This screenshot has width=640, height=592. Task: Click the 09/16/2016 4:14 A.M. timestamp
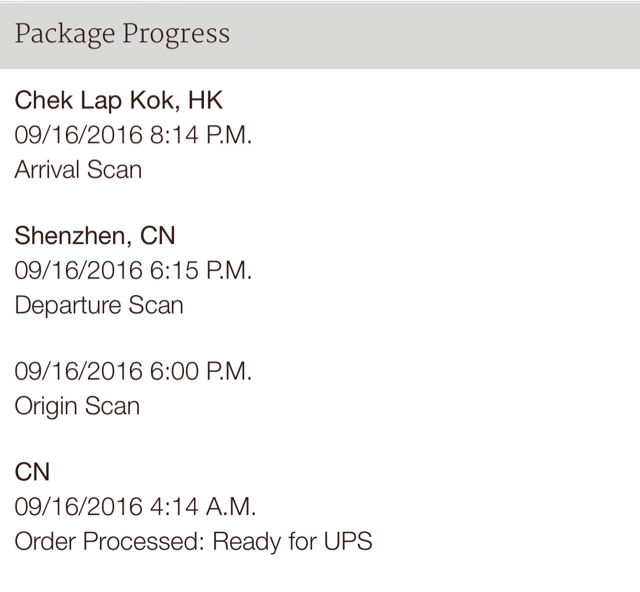coord(135,507)
